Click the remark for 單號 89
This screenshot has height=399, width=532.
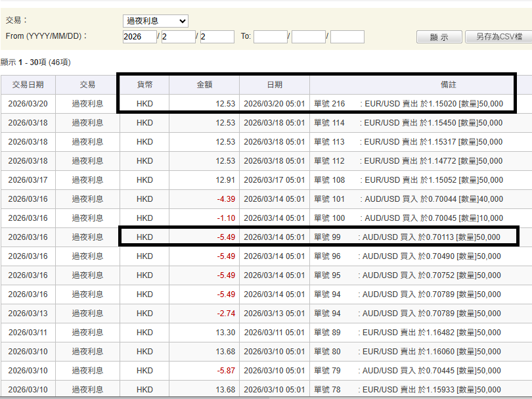[407, 333]
